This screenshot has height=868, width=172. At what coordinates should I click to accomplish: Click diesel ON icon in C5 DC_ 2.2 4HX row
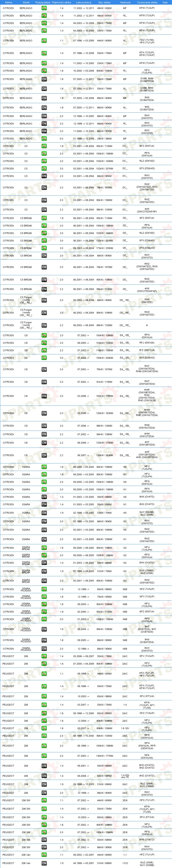click(44, 210)
